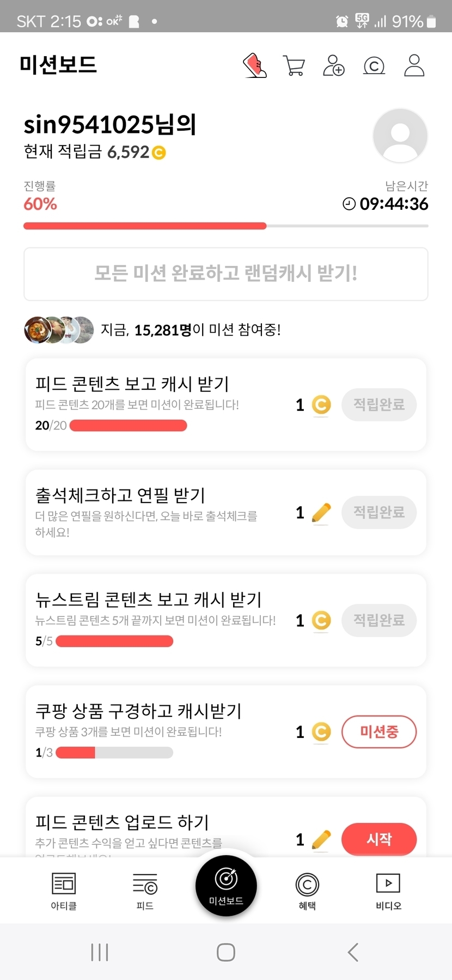
Task: Tap the red sneaker icon in header
Action: [254, 65]
